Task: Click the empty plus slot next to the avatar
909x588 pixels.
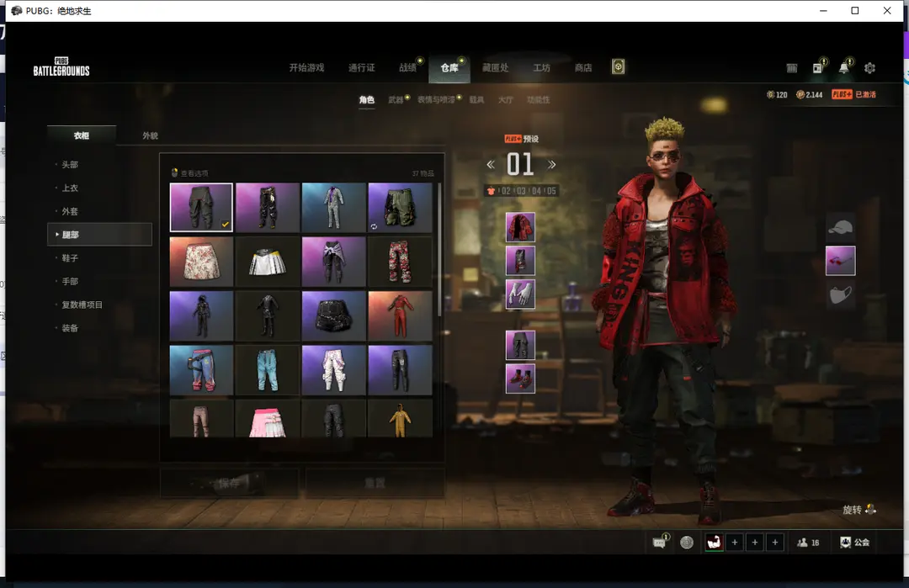Action: click(735, 543)
